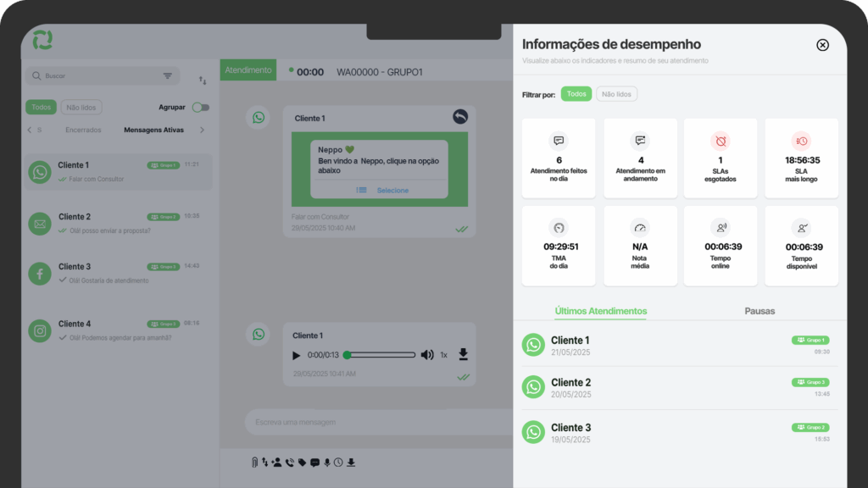Click the audio progress slider track
The width and height of the screenshot is (868, 488).
(381, 355)
